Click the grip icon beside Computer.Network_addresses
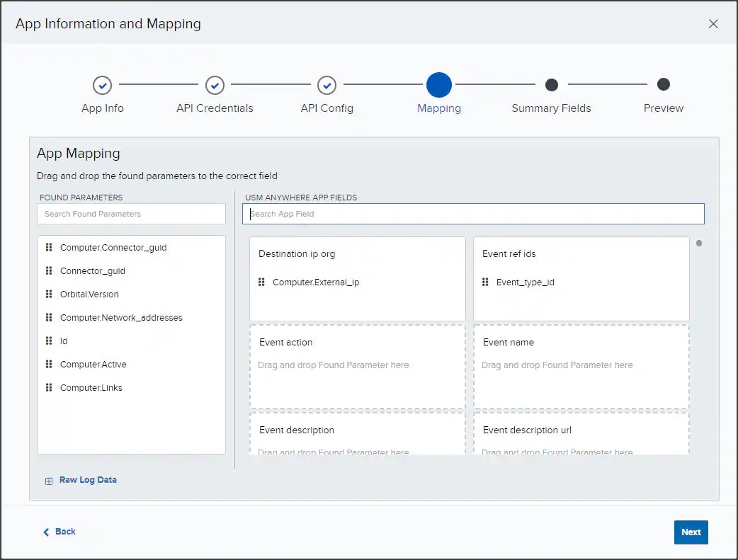The image size is (738, 560). click(x=49, y=318)
